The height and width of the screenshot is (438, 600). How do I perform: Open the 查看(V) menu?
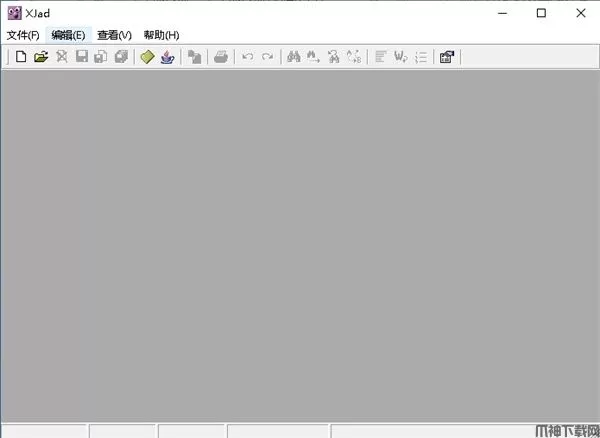pyautogui.click(x=114, y=35)
